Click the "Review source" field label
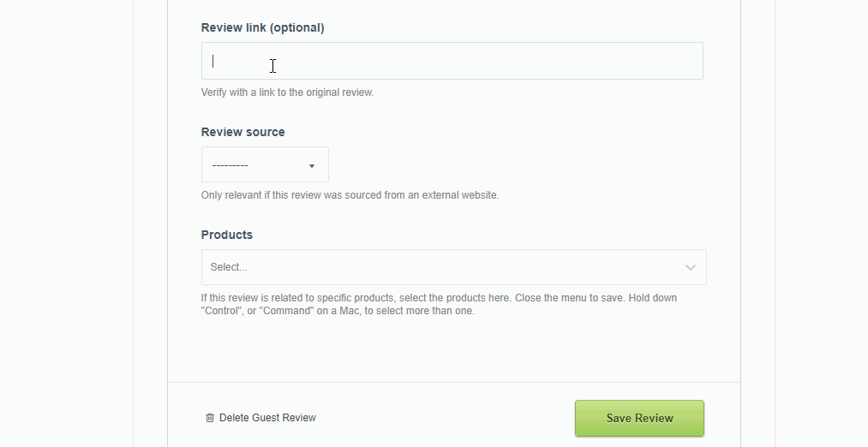Image resolution: width=868 pixels, height=447 pixels. click(x=242, y=132)
